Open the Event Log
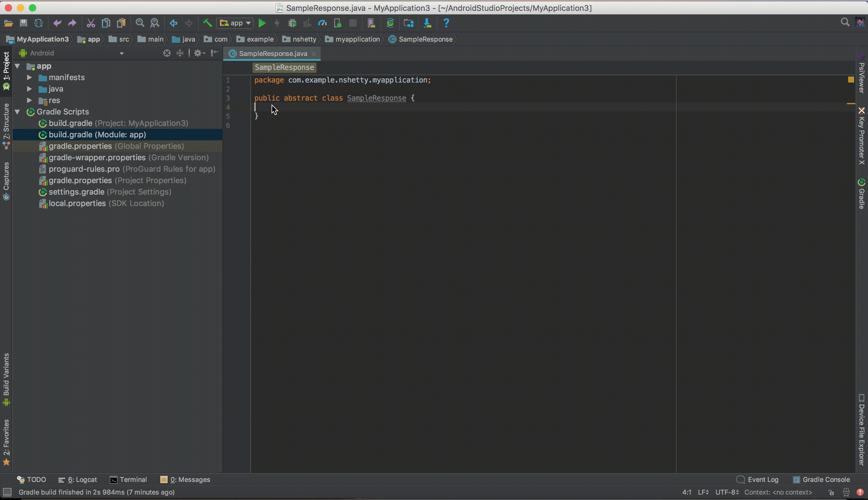The image size is (868, 500). 758,480
